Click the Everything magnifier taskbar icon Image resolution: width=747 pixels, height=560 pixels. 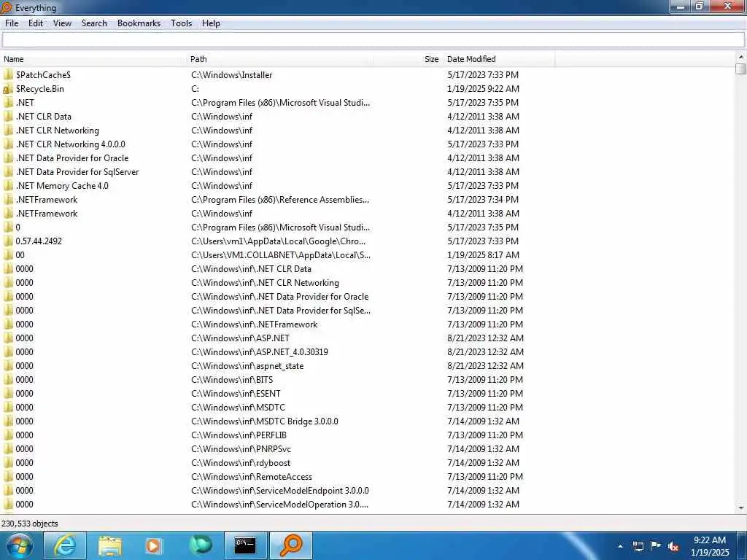pos(290,545)
